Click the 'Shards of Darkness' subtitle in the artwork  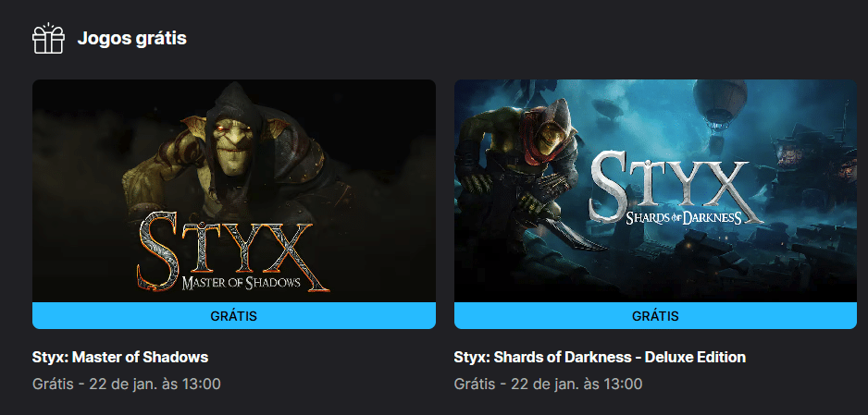(684, 218)
